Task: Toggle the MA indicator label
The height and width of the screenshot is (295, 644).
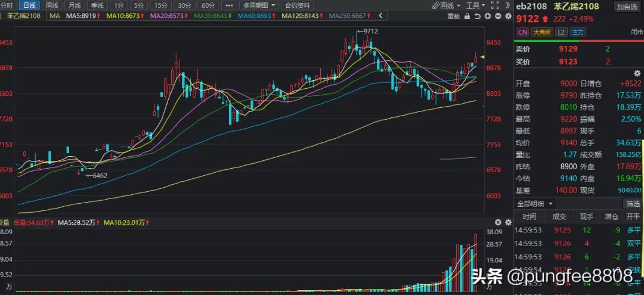Action: pyautogui.click(x=54, y=15)
